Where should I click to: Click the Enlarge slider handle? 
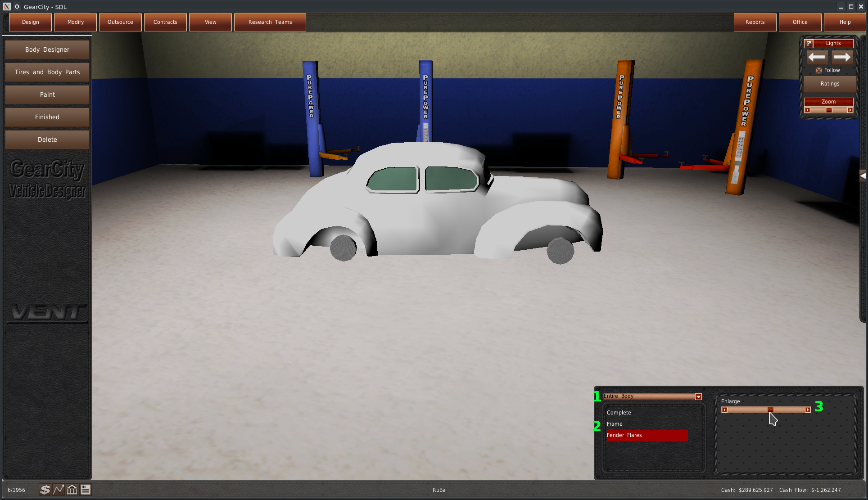[x=770, y=410]
